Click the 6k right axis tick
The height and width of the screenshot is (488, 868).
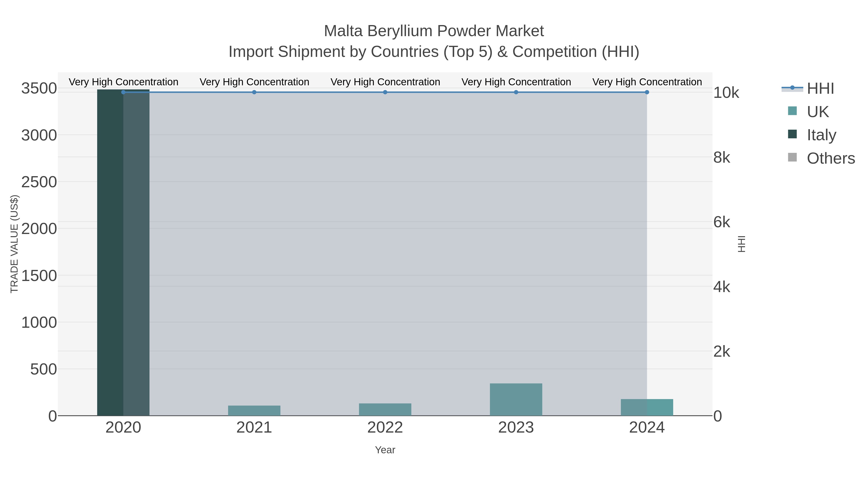(722, 222)
